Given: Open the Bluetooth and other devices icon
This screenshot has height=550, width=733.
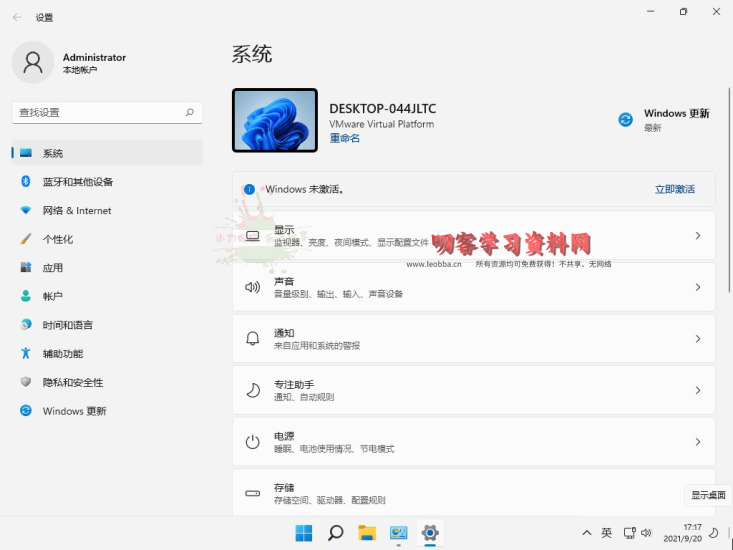Looking at the screenshot, I should click(26, 181).
